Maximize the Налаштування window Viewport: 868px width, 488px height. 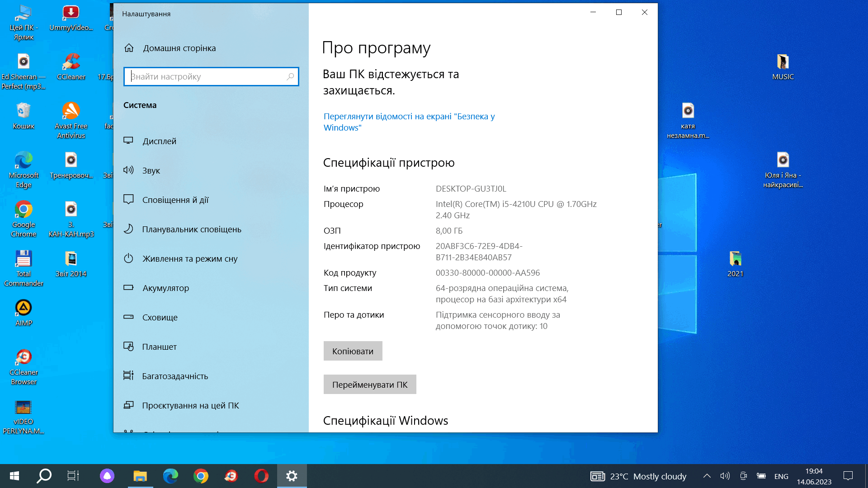coord(619,12)
